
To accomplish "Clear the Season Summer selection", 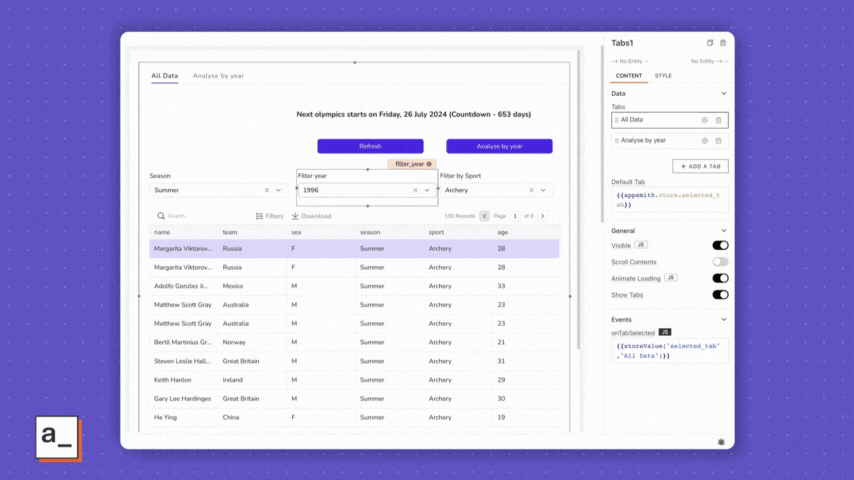I will coord(267,190).
